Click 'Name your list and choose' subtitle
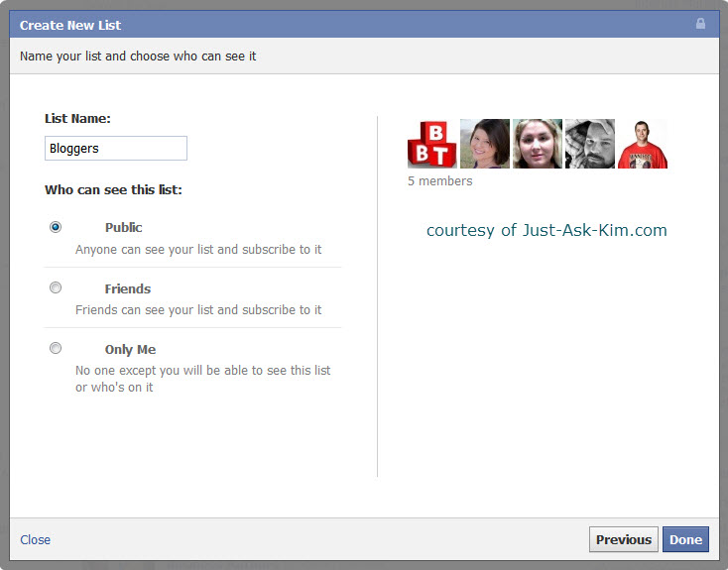728x570 pixels. [x=138, y=57]
